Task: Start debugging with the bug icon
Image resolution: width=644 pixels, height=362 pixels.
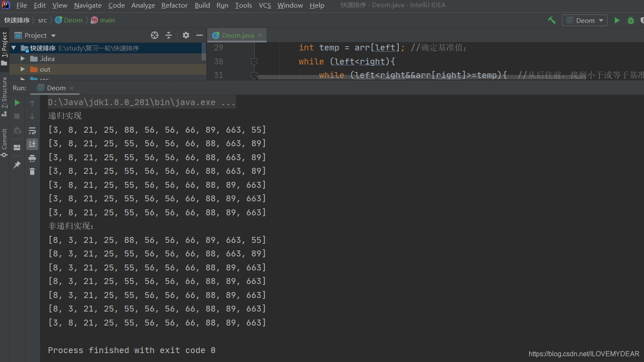Action: pyautogui.click(x=630, y=20)
